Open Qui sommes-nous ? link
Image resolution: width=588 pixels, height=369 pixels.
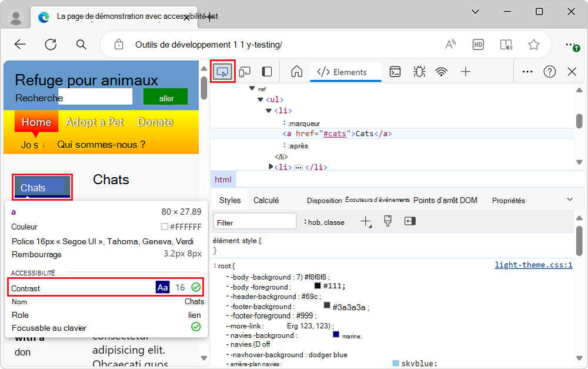click(x=101, y=145)
